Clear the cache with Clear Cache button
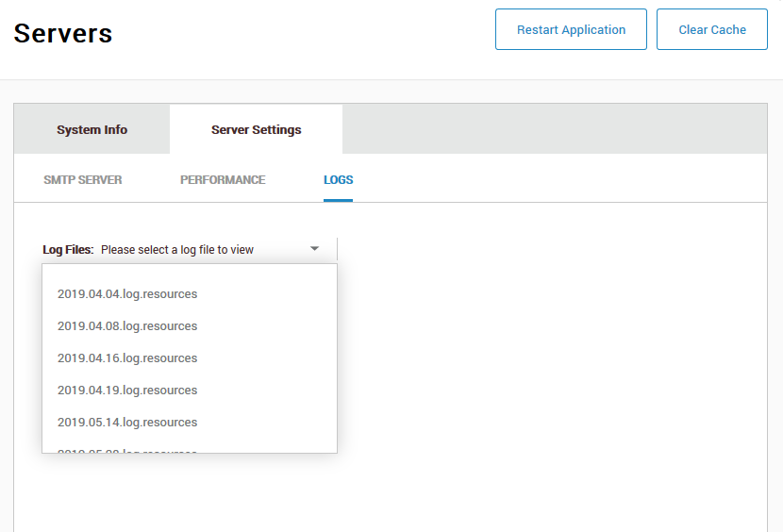This screenshot has height=532, width=783. [711, 29]
